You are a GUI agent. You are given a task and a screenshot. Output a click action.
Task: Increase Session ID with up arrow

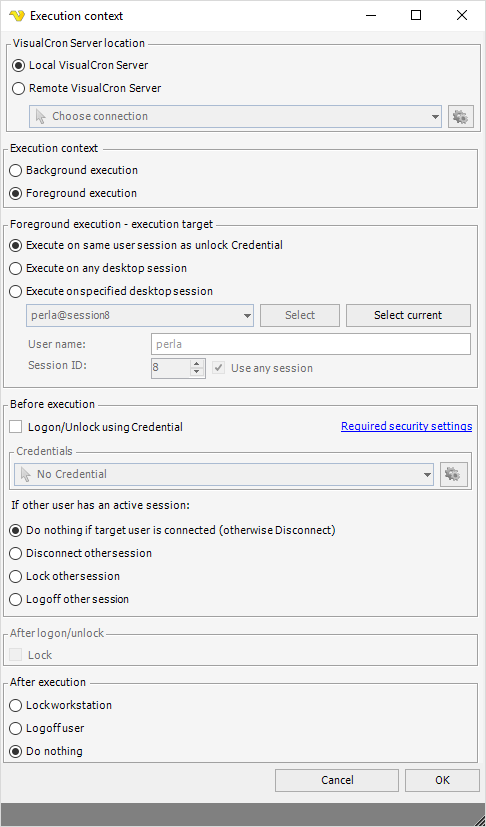197,363
